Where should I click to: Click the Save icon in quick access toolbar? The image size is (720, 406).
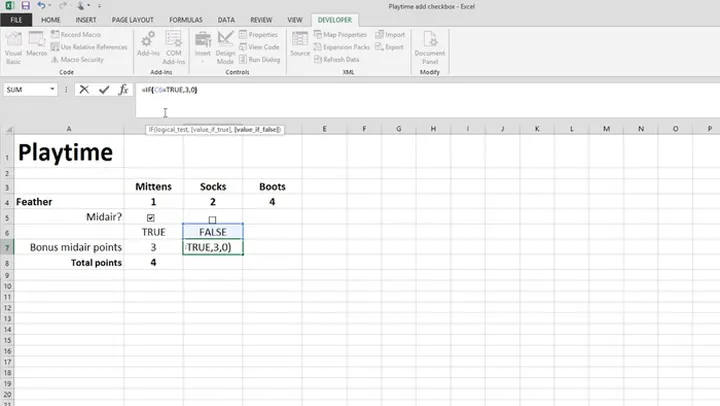[25, 6]
